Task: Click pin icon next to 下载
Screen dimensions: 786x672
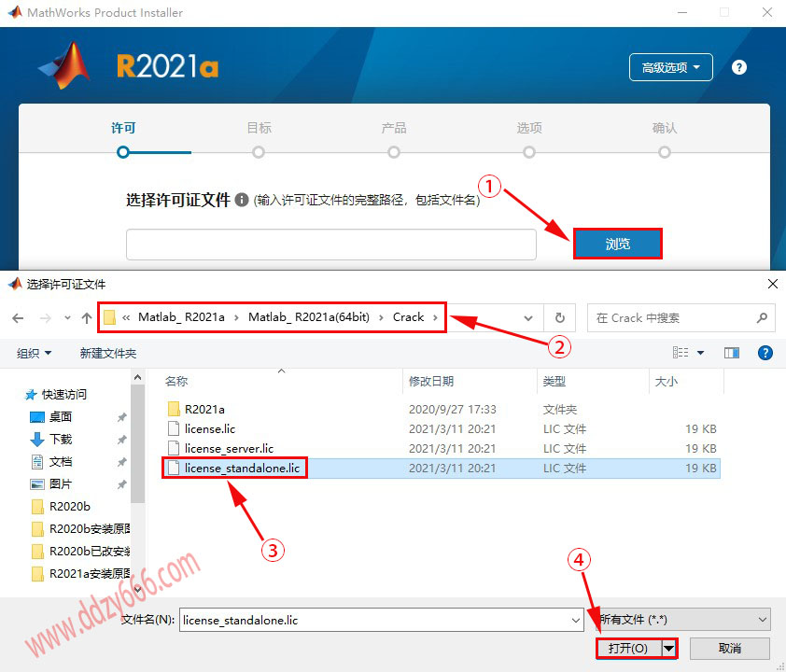Action: [121, 440]
